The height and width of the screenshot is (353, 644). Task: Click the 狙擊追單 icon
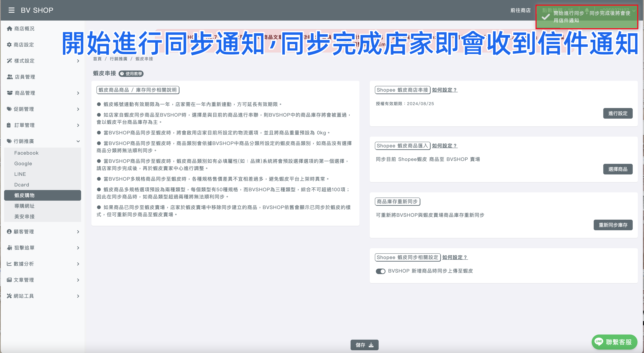point(10,248)
